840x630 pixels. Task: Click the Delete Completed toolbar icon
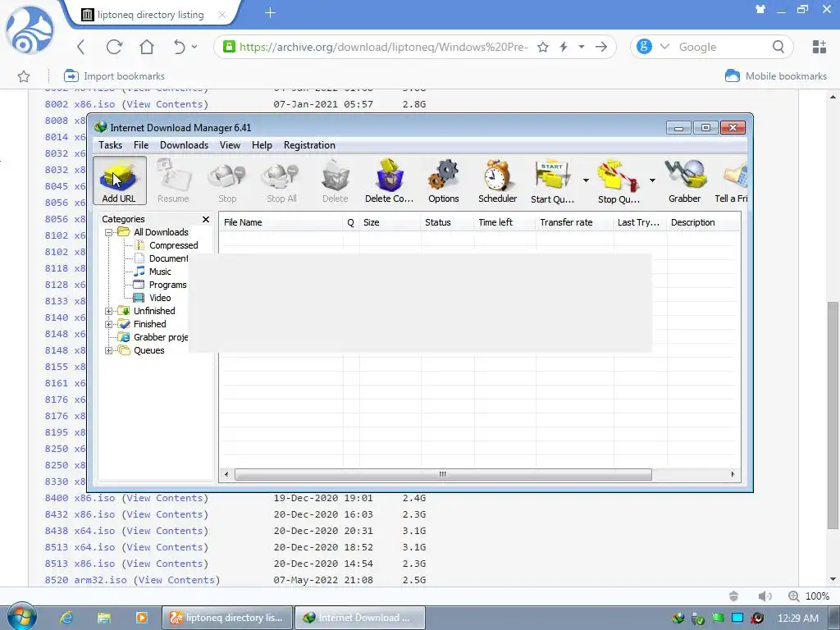[390, 180]
